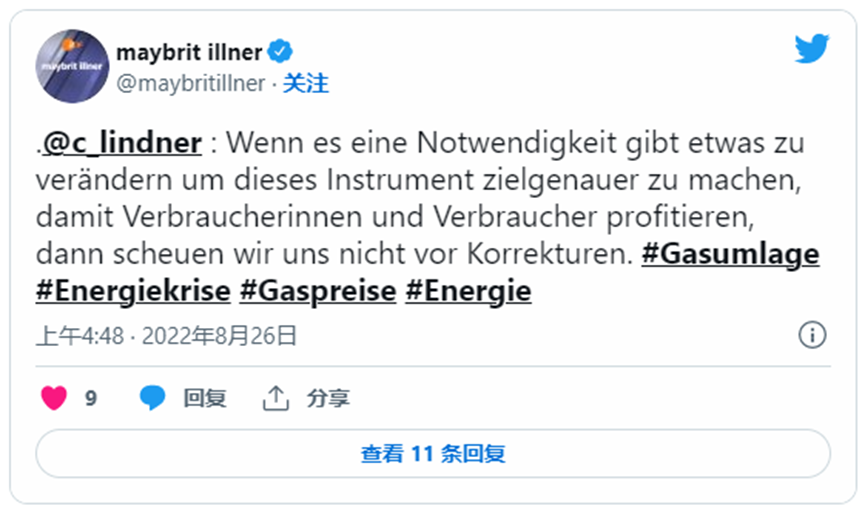View replies via 查看 11 条回复 button

pyautogui.click(x=433, y=453)
